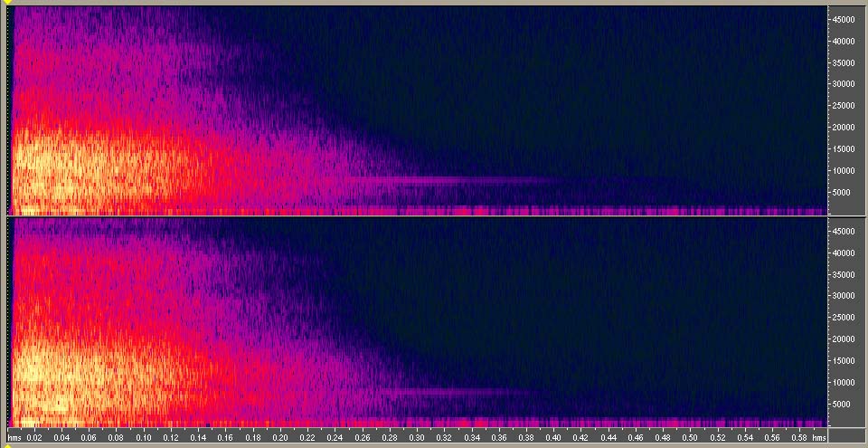Click the 0.28 time ruler label
The height and width of the screenshot is (448, 868).
click(x=389, y=437)
